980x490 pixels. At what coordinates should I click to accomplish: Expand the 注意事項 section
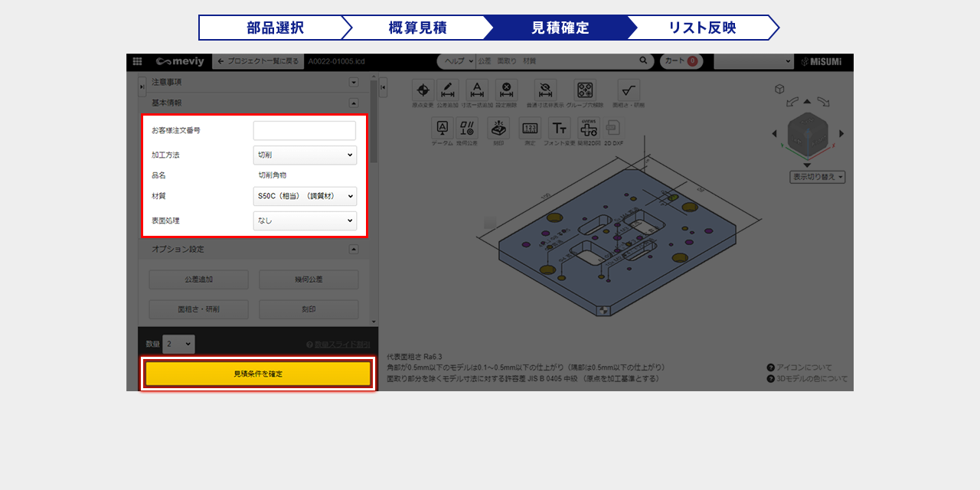[x=354, y=82]
